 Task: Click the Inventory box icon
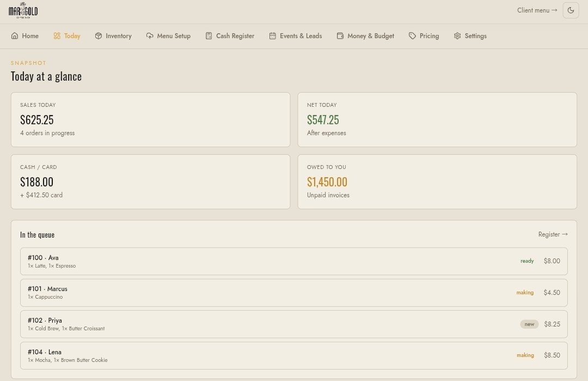[x=98, y=36]
